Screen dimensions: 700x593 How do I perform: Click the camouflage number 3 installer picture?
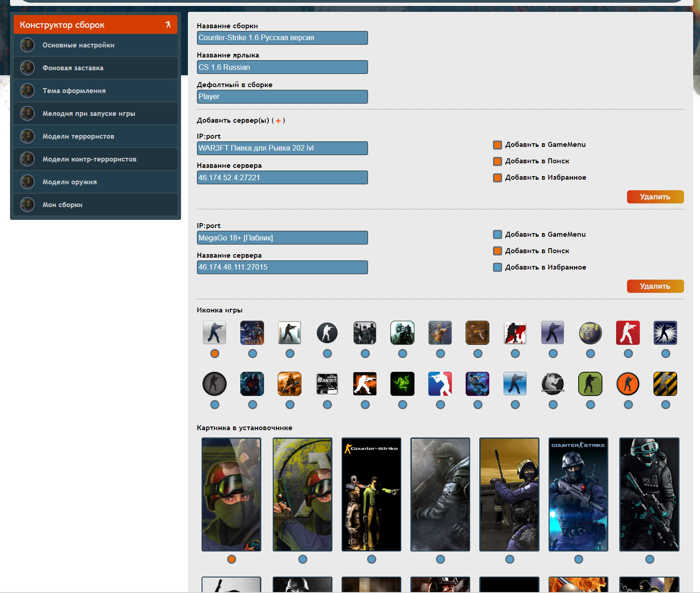[x=302, y=494]
